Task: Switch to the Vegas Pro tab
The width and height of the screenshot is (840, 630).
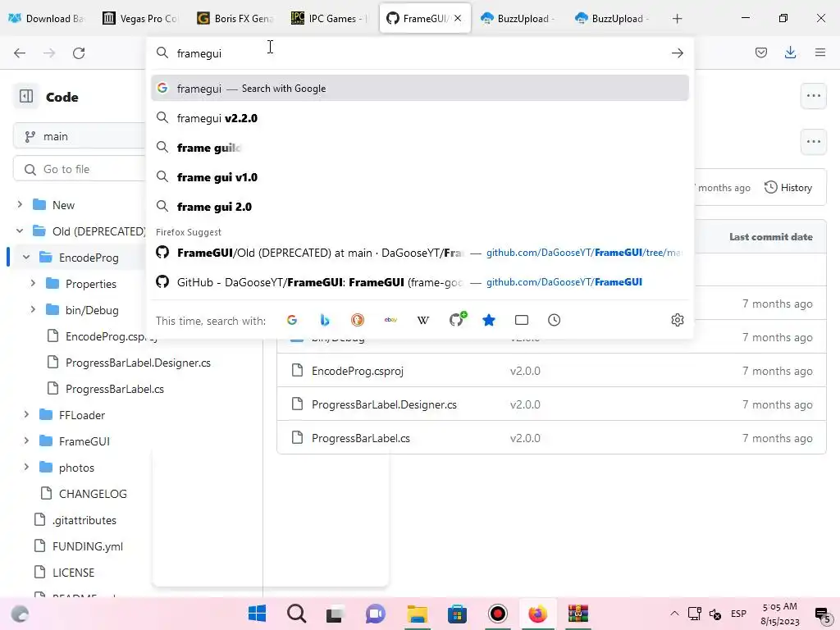Action: pos(141,19)
